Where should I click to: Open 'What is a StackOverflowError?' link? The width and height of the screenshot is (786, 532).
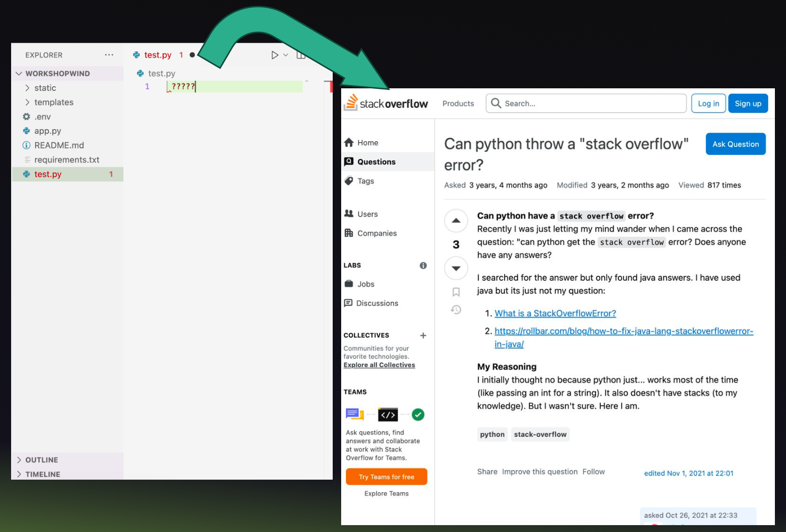[555, 314]
